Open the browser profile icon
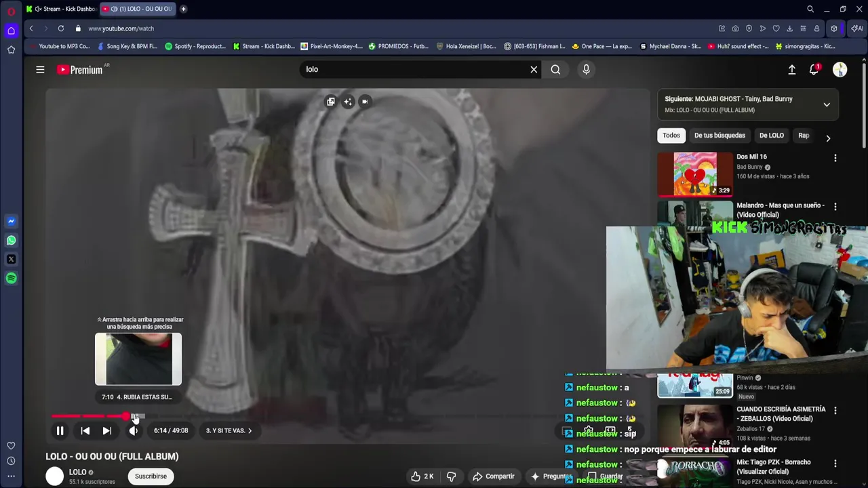Image resolution: width=868 pixels, height=488 pixels. click(817, 28)
